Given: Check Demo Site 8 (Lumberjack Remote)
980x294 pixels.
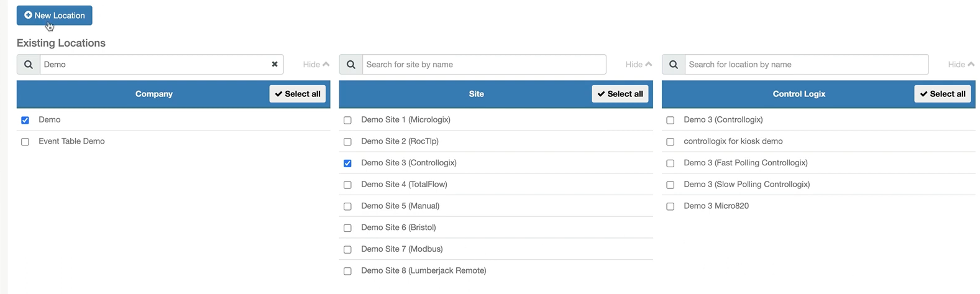Looking at the screenshot, I should (348, 271).
